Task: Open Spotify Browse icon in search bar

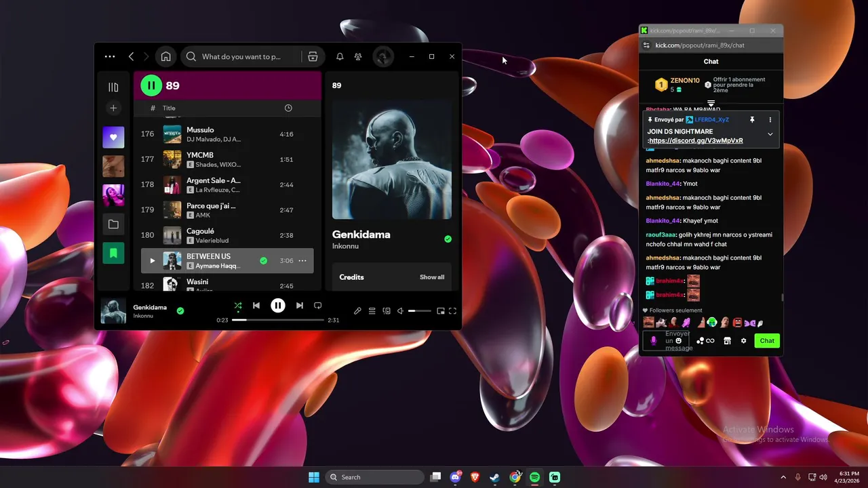Action: pyautogui.click(x=313, y=57)
